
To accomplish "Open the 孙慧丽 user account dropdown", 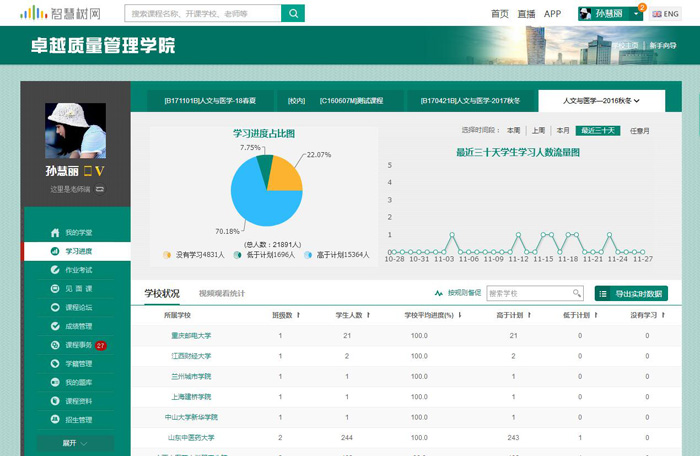I will click(611, 14).
